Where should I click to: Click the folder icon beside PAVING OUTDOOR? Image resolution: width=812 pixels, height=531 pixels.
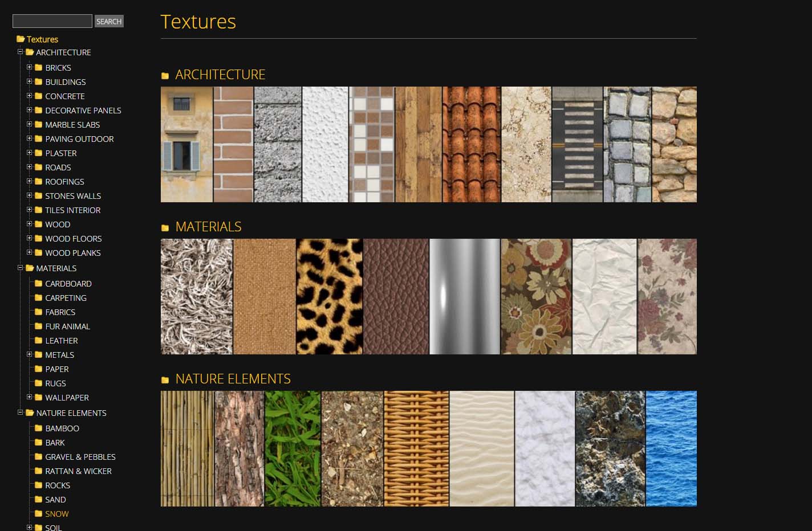[39, 138]
